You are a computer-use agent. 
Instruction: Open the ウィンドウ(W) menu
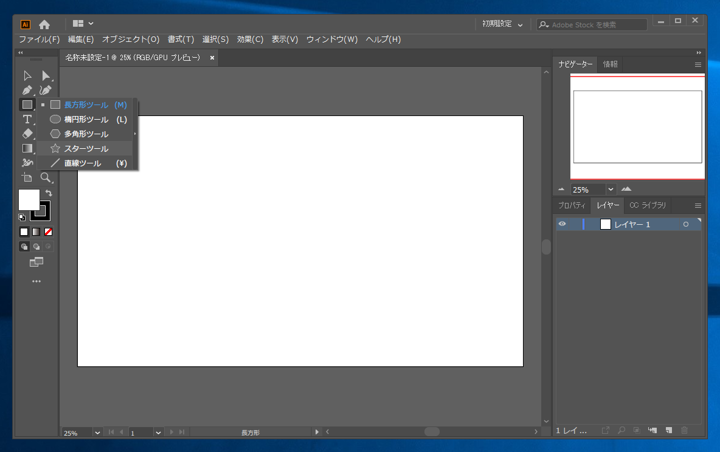[332, 40]
